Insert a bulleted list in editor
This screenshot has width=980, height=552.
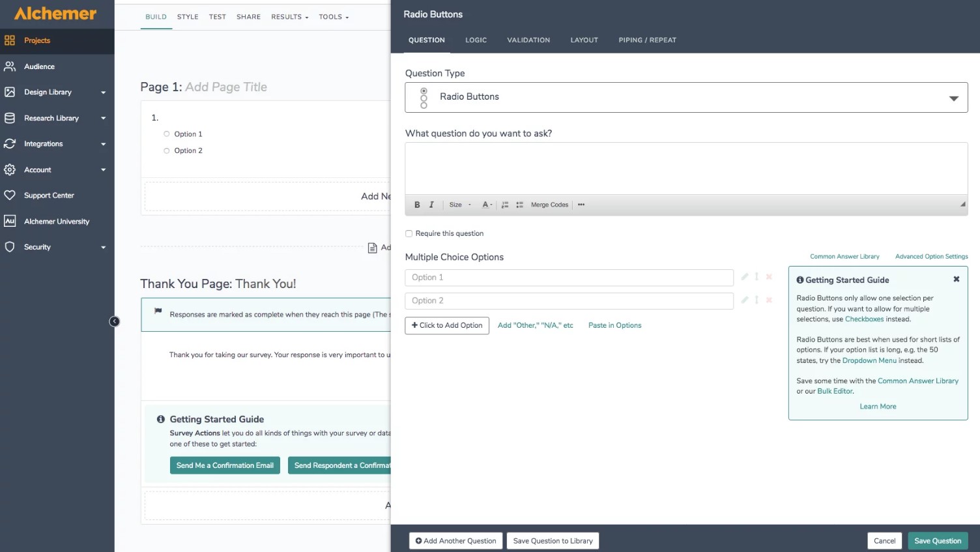point(519,205)
